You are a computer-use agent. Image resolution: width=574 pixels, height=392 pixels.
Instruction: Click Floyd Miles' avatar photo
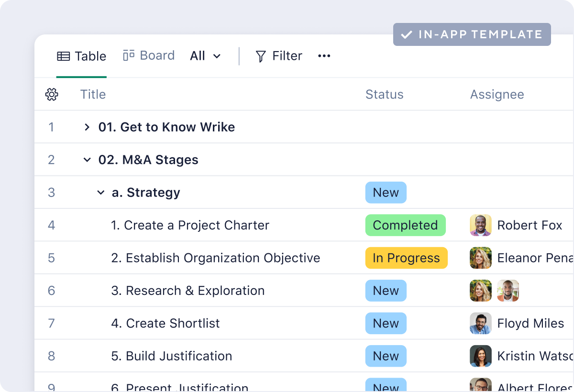click(x=481, y=324)
